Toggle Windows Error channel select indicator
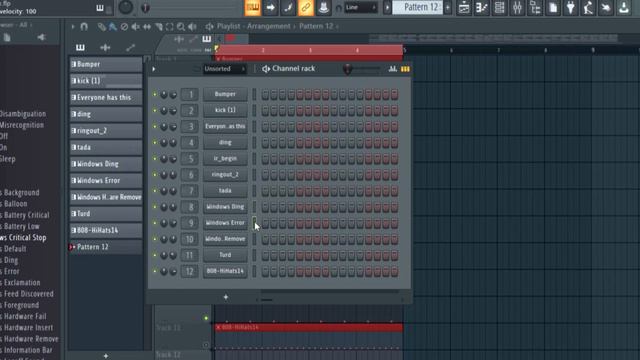Image resolution: width=640 pixels, height=360 pixels. point(254,223)
